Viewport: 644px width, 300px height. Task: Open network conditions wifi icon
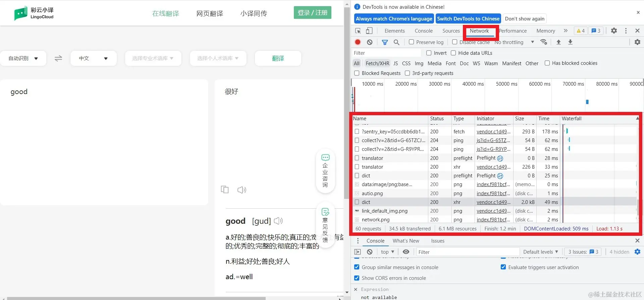544,42
